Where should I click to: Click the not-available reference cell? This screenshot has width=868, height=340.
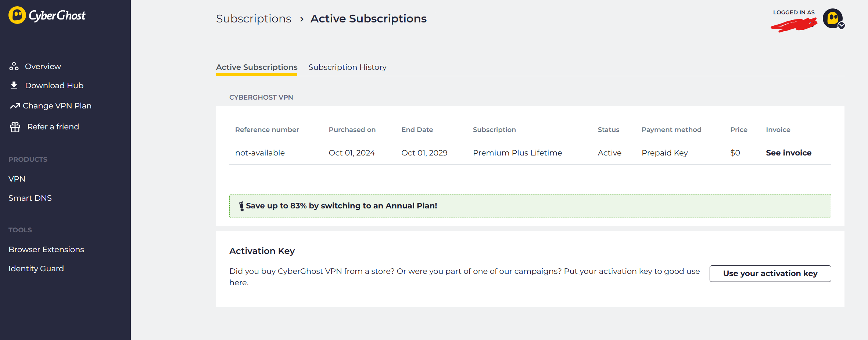(260, 153)
